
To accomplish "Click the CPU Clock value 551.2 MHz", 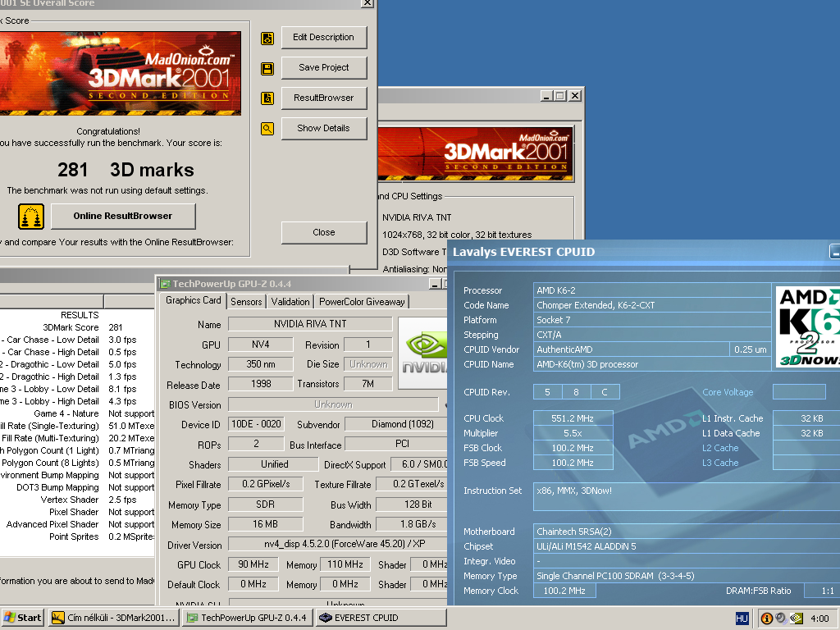I will pos(573,418).
